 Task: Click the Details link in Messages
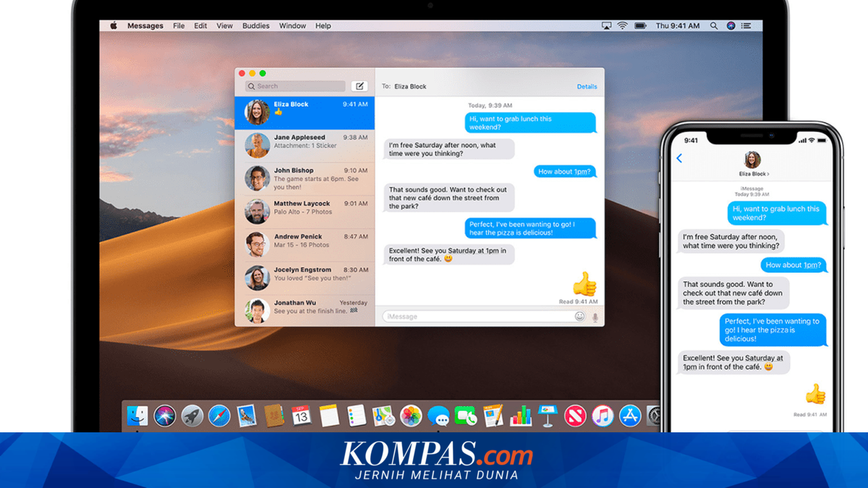pos(587,87)
